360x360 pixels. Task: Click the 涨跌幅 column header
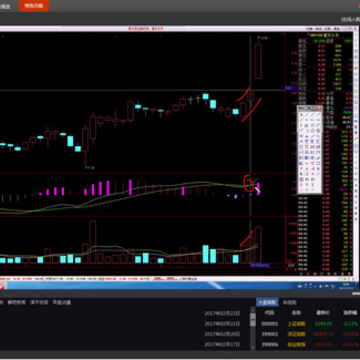pos(350,313)
